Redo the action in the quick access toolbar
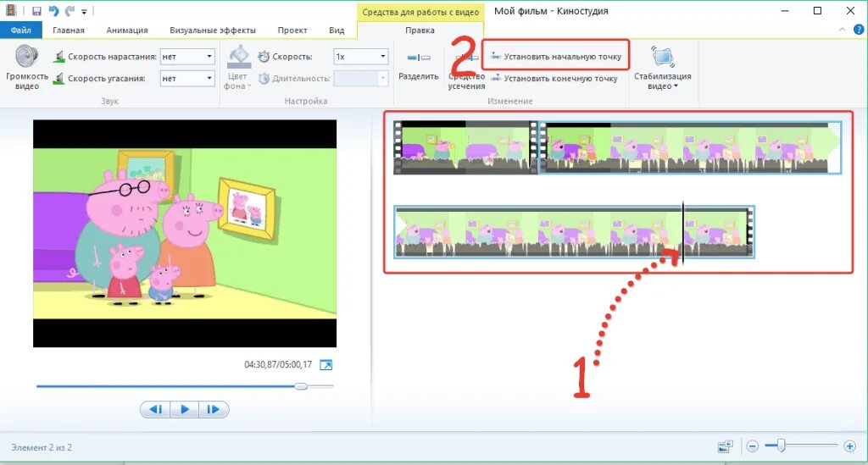 pyautogui.click(x=70, y=11)
